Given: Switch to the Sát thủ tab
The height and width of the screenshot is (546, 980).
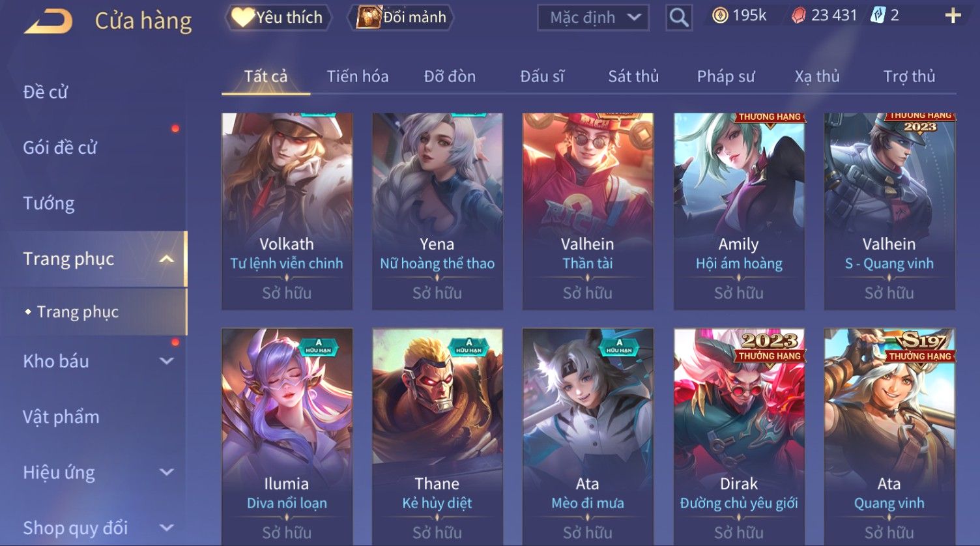Looking at the screenshot, I should (x=633, y=77).
